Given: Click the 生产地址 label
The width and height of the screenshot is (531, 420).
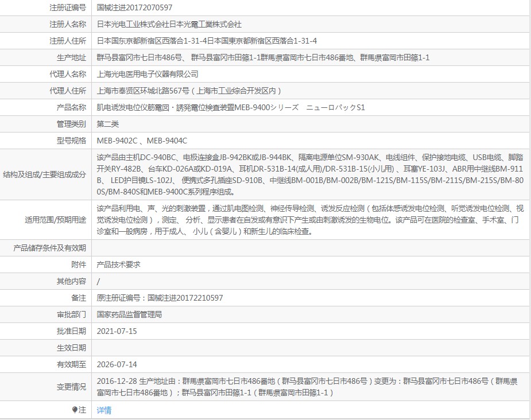Looking at the screenshot, I should (71, 57).
